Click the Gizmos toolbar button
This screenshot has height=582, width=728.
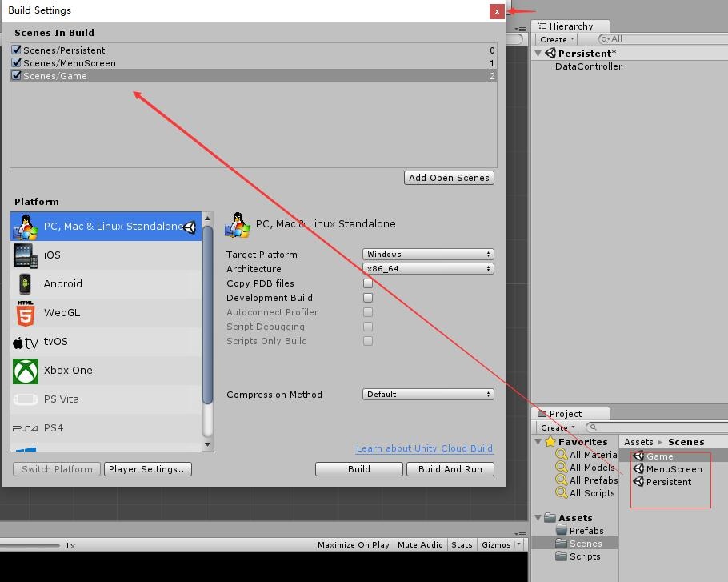[x=496, y=544]
